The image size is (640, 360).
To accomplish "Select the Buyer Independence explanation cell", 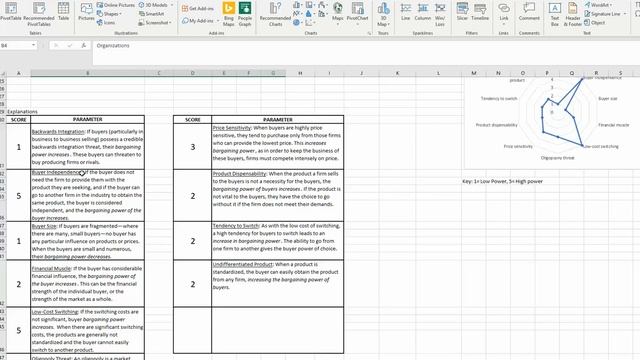I will click(x=87, y=196).
